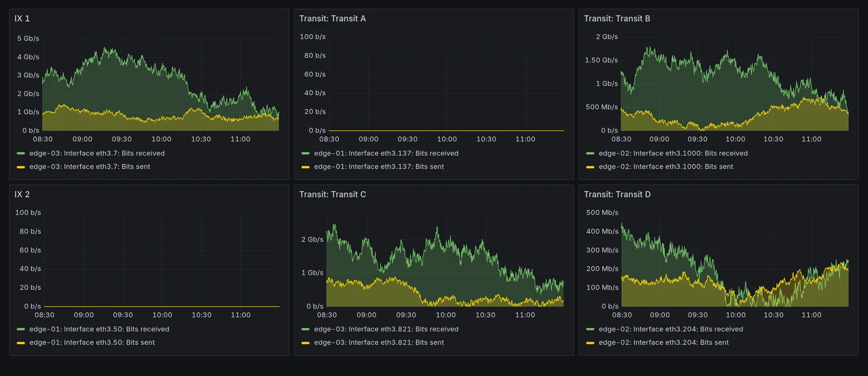Image resolution: width=868 pixels, height=376 pixels.
Task: Click the 300 Mb/s axis label in Transit D
Action: 602,250
